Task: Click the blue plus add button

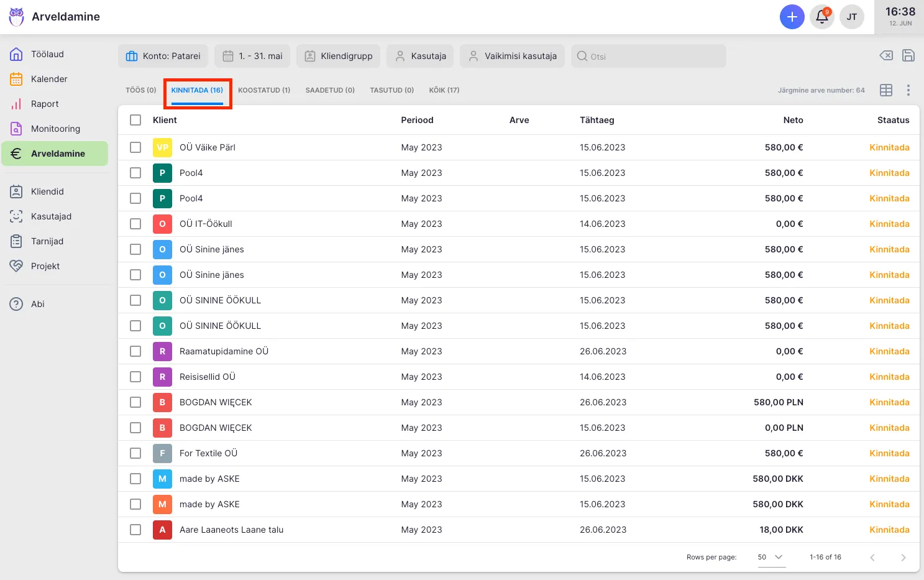Action: click(792, 17)
